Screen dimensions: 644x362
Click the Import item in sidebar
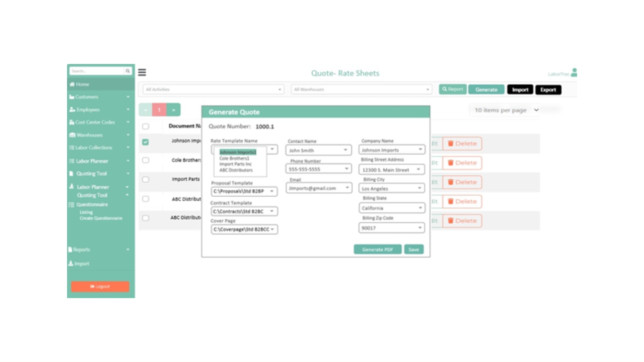click(81, 264)
